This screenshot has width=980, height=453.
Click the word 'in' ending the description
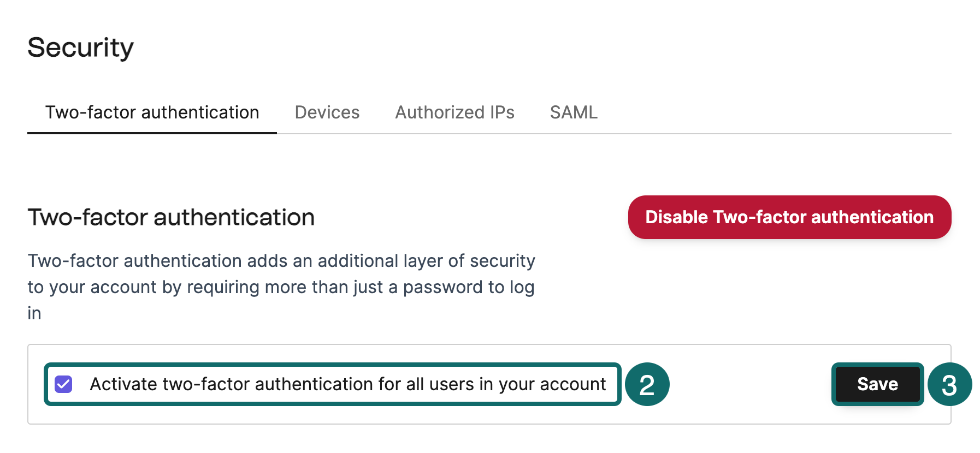pyautogui.click(x=34, y=313)
